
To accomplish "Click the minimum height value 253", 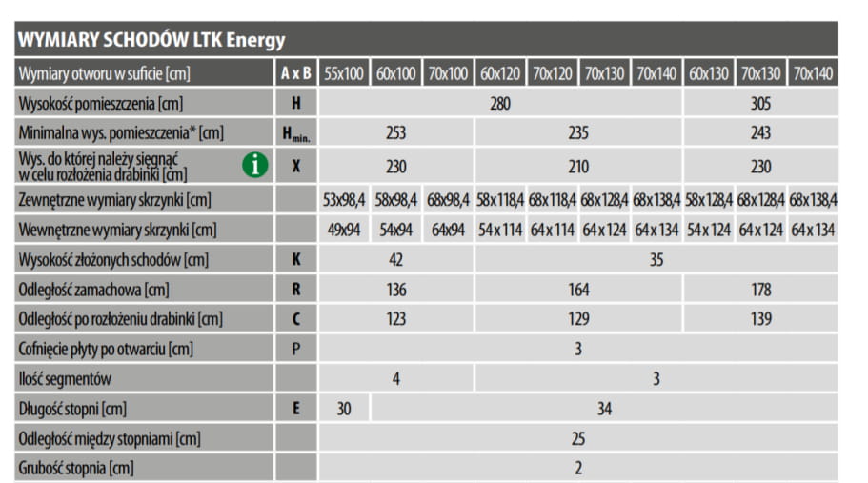I will tap(396, 132).
